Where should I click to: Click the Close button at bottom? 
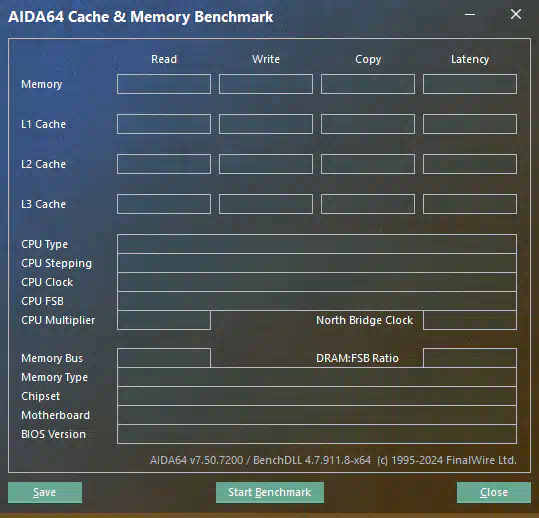pos(494,492)
